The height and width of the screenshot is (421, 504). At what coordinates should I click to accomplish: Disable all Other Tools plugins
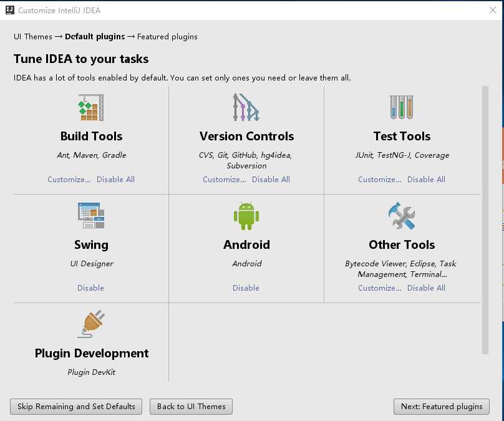[x=426, y=288]
